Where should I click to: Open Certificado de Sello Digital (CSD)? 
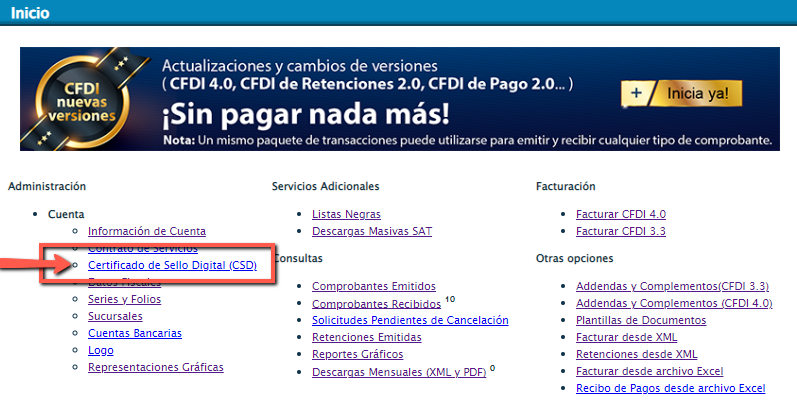(172, 265)
